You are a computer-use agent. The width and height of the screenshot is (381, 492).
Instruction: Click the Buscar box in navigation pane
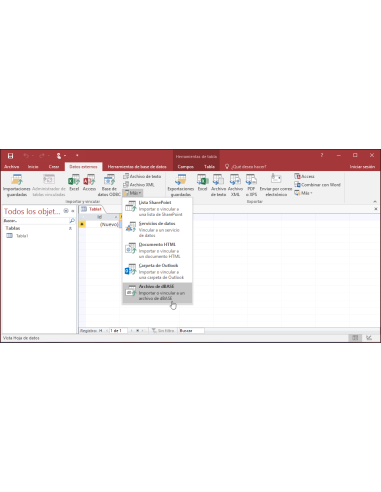[35, 221]
